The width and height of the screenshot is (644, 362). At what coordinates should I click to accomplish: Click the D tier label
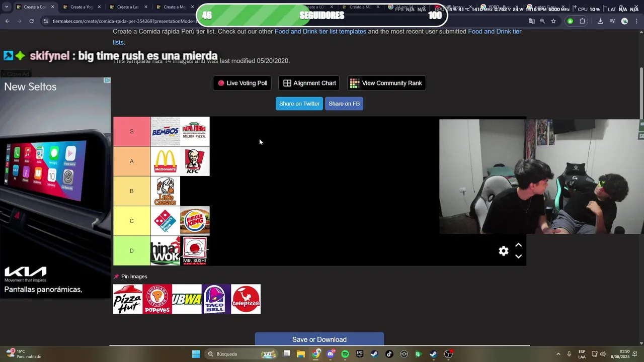click(x=132, y=250)
